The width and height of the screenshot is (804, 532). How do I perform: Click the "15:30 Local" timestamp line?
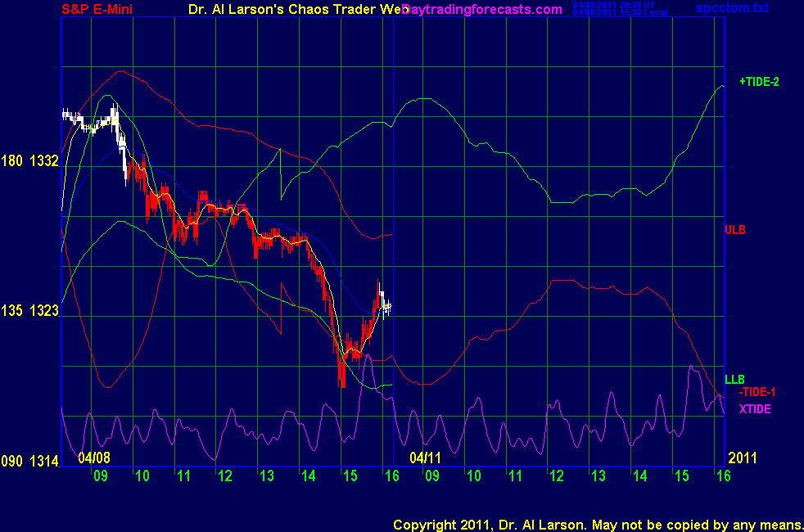pos(620,13)
